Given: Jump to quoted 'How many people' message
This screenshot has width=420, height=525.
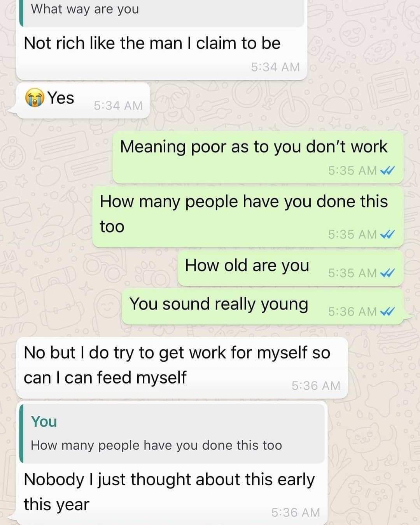Looking at the screenshot, I should point(172,434).
